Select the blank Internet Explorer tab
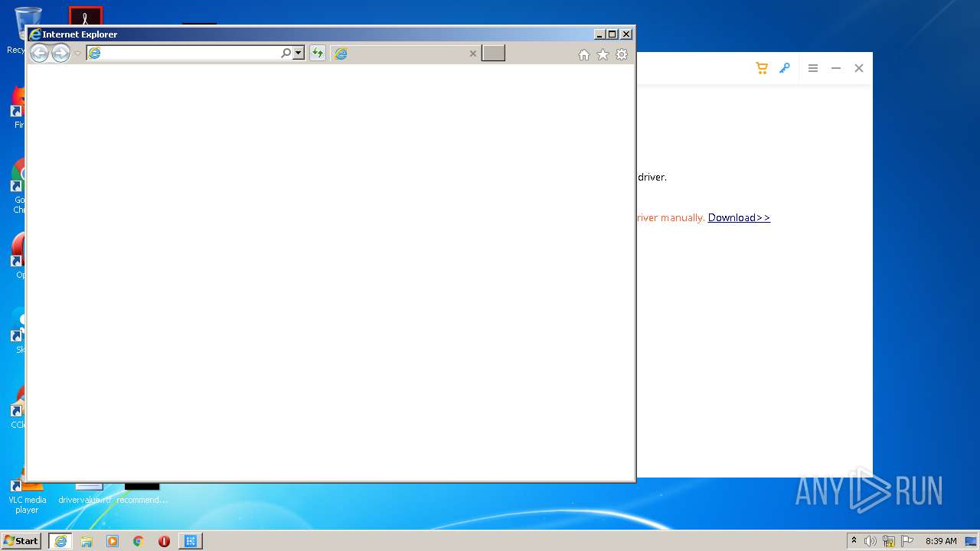This screenshot has width=980, height=551. pos(406,54)
